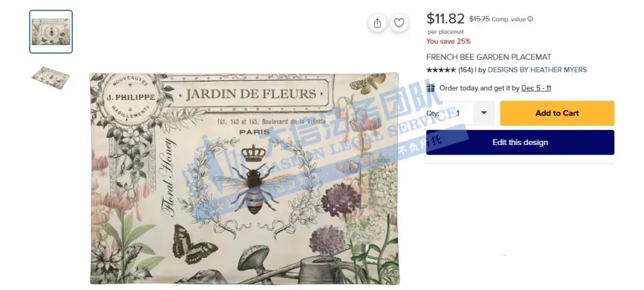644x290 pixels.
Task: Click the five-star rating
Action: click(441, 70)
